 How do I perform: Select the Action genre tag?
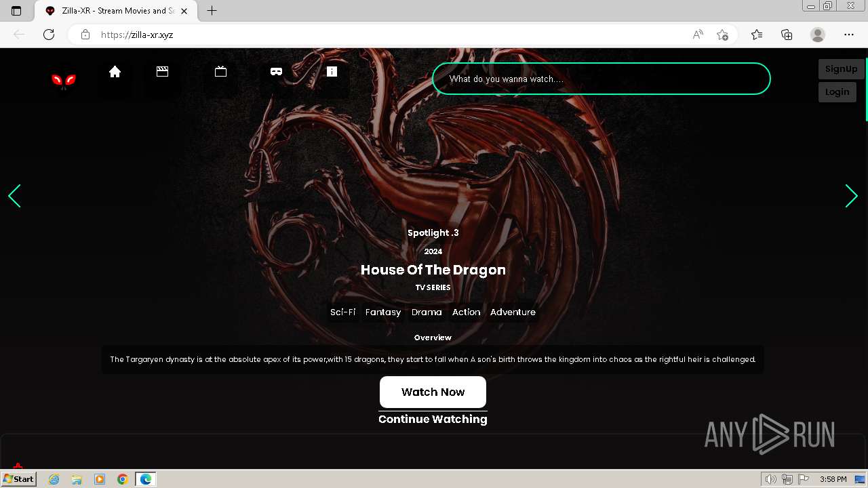pyautogui.click(x=466, y=312)
